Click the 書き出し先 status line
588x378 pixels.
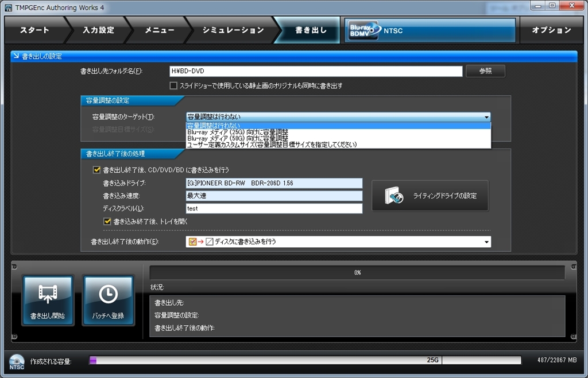[x=169, y=303]
